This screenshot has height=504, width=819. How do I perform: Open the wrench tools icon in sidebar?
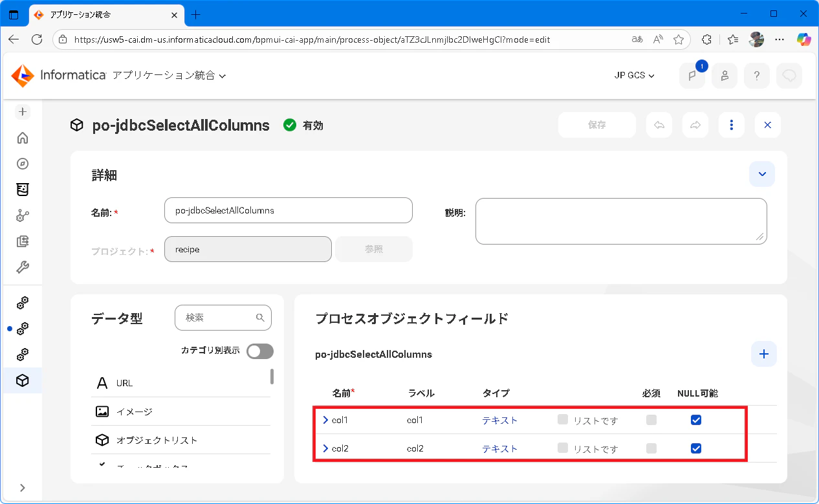[23, 267]
